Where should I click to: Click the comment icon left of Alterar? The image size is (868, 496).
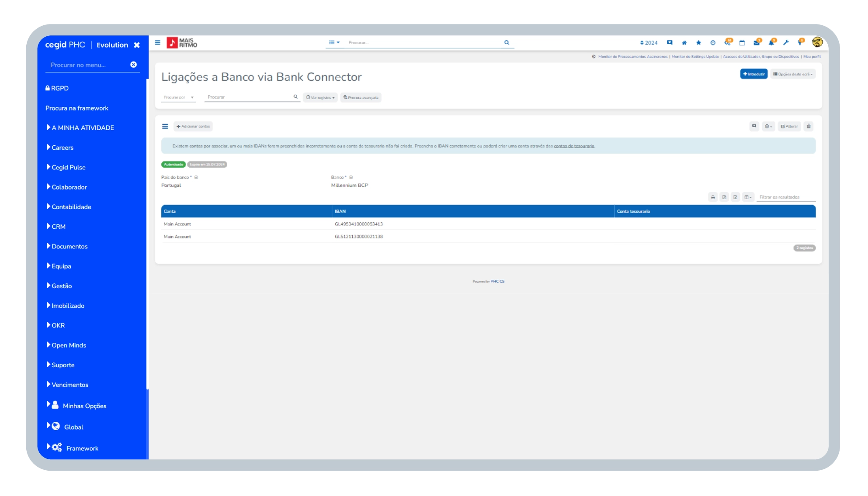pos(754,126)
